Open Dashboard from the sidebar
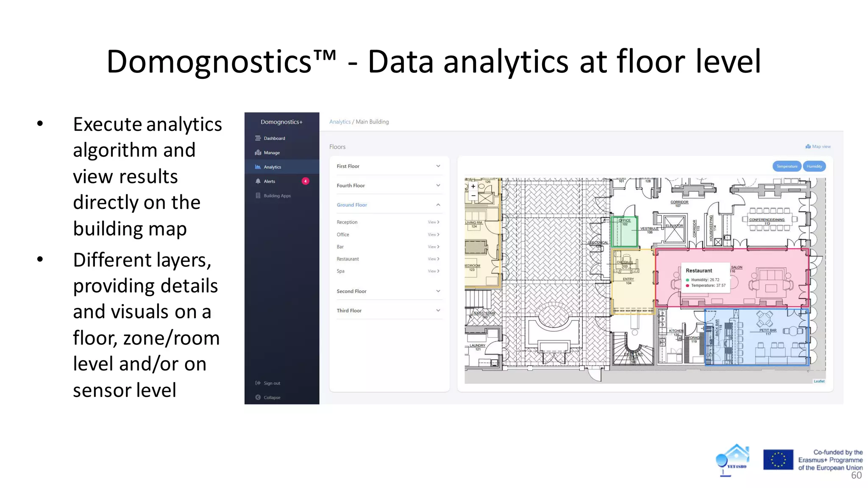868x488 pixels. click(274, 138)
